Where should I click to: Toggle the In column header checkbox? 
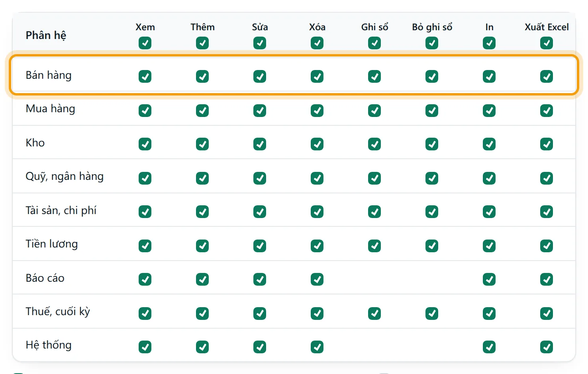tap(489, 43)
